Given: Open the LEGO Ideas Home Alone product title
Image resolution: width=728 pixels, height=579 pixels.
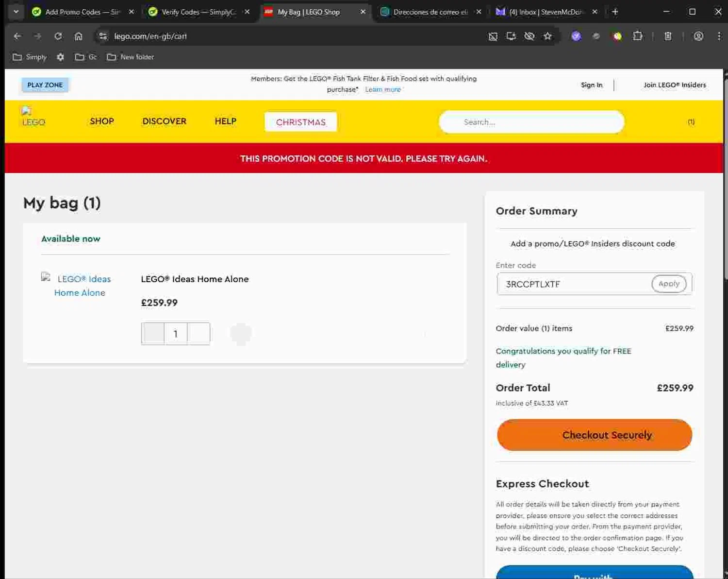Looking at the screenshot, I should click(195, 279).
